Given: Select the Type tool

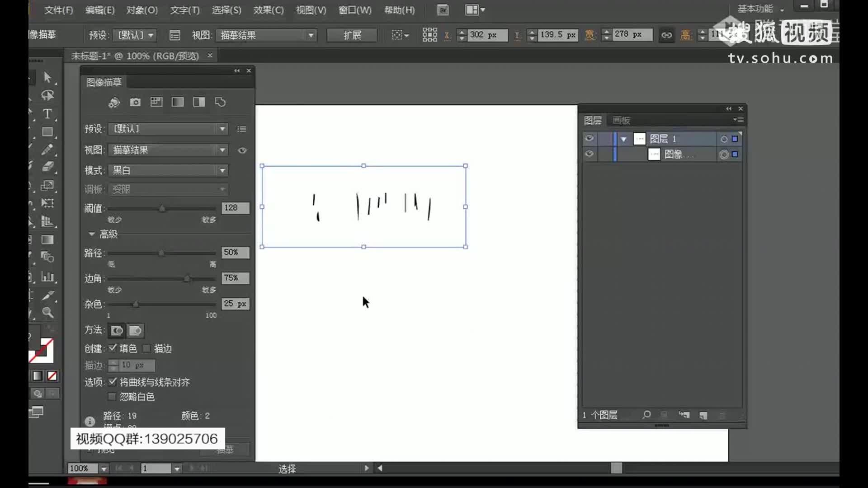Looking at the screenshot, I should tap(47, 114).
